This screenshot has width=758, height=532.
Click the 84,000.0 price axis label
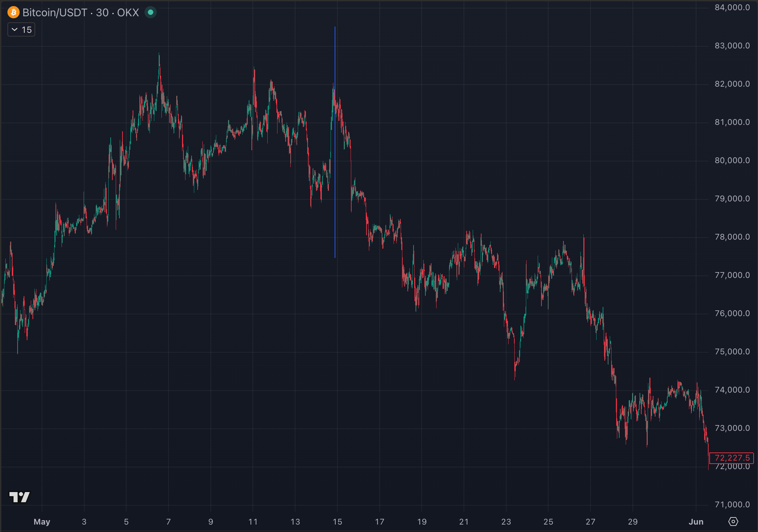732,7
